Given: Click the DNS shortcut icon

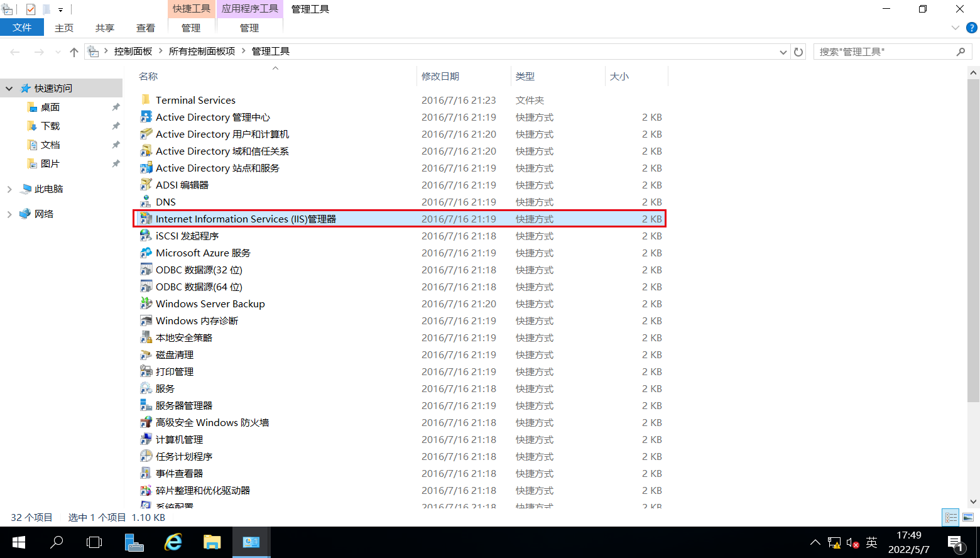Looking at the screenshot, I should pos(146,202).
